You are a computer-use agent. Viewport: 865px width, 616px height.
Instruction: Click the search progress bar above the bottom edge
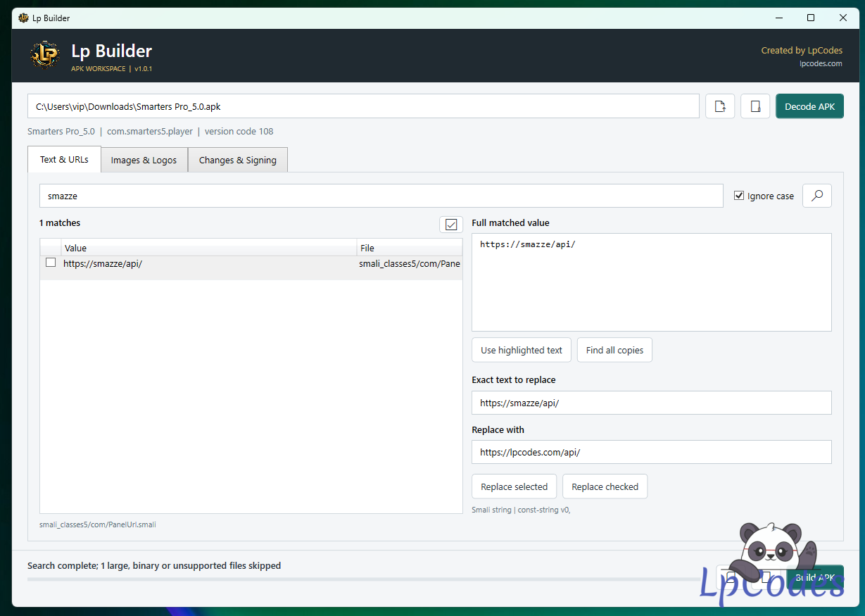point(365,579)
